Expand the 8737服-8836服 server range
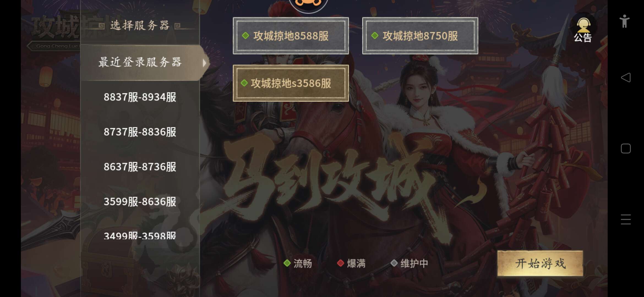 140,132
